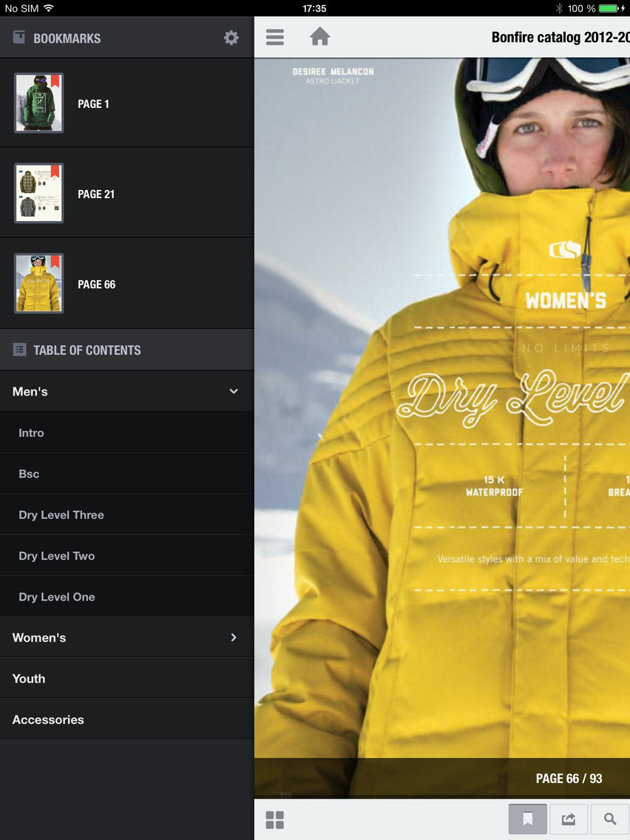Image resolution: width=630 pixels, height=840 pixels.
Task: Click the Table of Contents list icon
Action: pos(19,350)
